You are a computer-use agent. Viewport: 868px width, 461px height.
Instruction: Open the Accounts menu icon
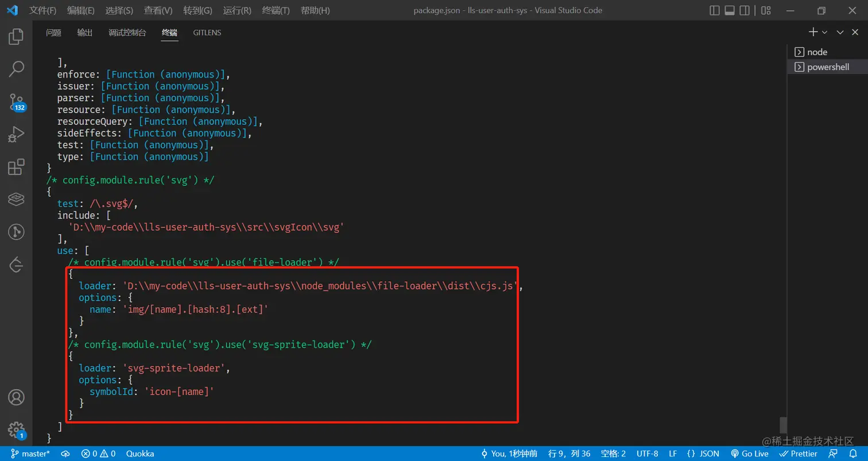[x=16, y=397]
